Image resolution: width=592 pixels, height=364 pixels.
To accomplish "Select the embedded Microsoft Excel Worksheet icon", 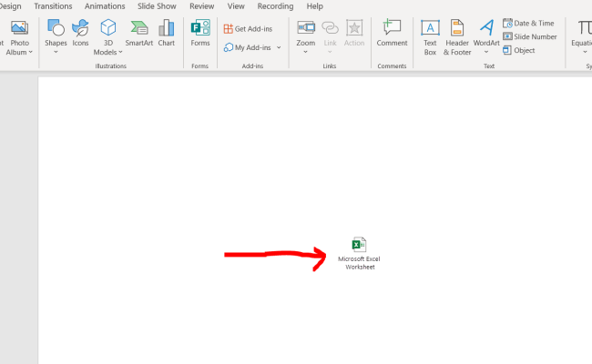I will click(x=359, y=245).
